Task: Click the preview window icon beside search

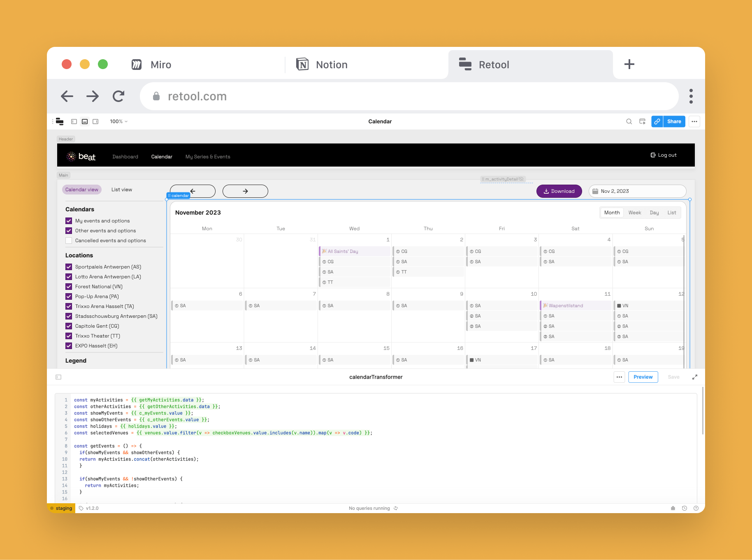Action: 642,121
